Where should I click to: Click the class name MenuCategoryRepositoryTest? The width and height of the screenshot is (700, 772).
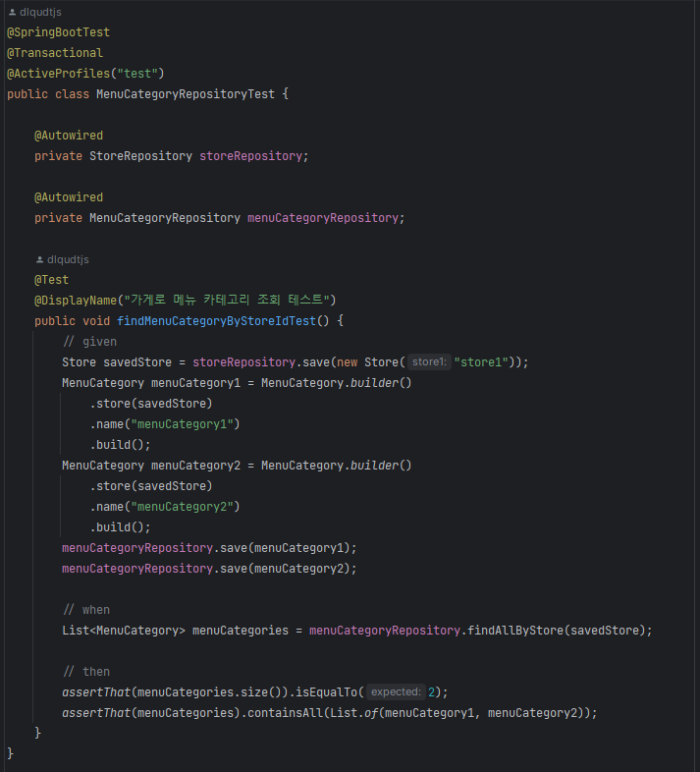(186, 94)
